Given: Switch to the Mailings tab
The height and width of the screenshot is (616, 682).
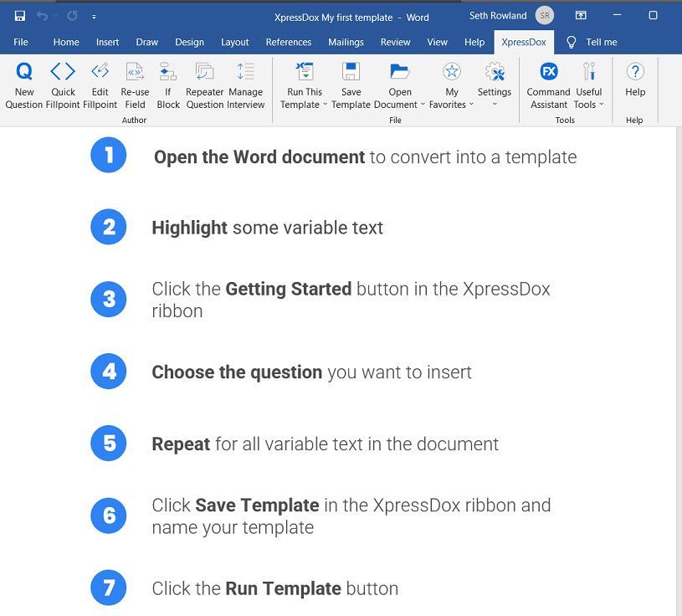Looking at the screenshot, I should coord(346,42).
